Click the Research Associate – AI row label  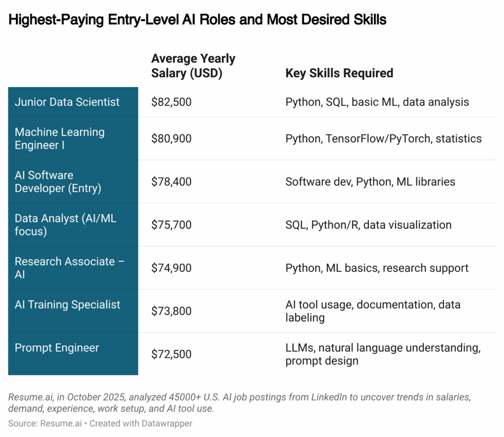coord(69,268)
